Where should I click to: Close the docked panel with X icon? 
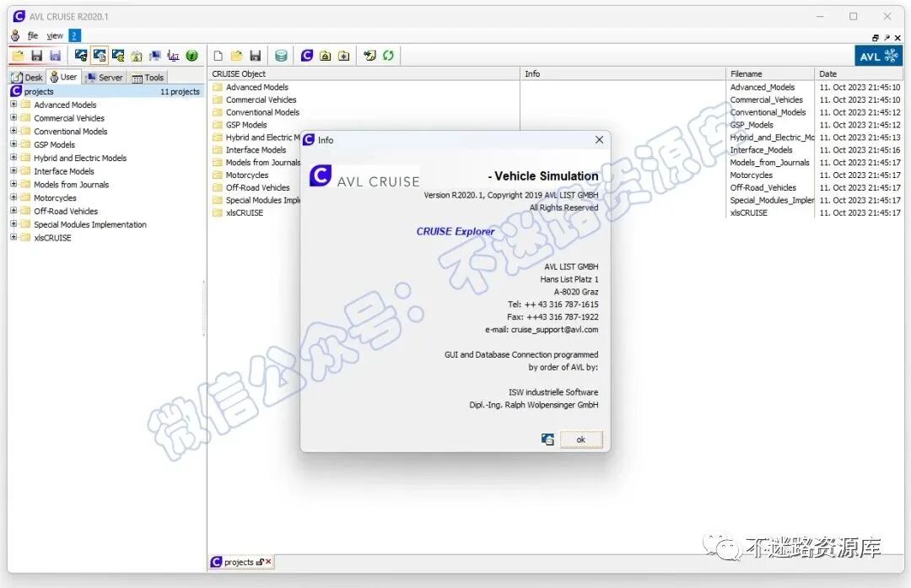[898, 38]
